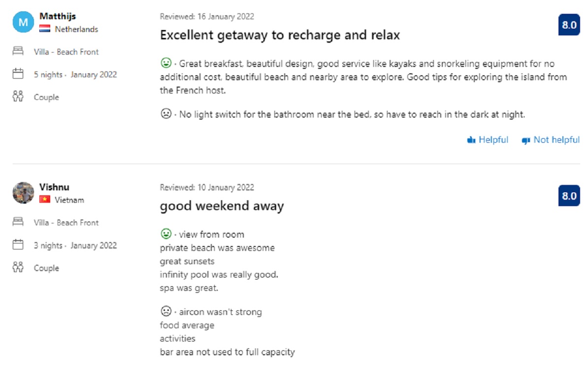This screenshot has width=588, height=369.
Task: Click the green smiley in Vishnu's review
Action: coord(166,234)
